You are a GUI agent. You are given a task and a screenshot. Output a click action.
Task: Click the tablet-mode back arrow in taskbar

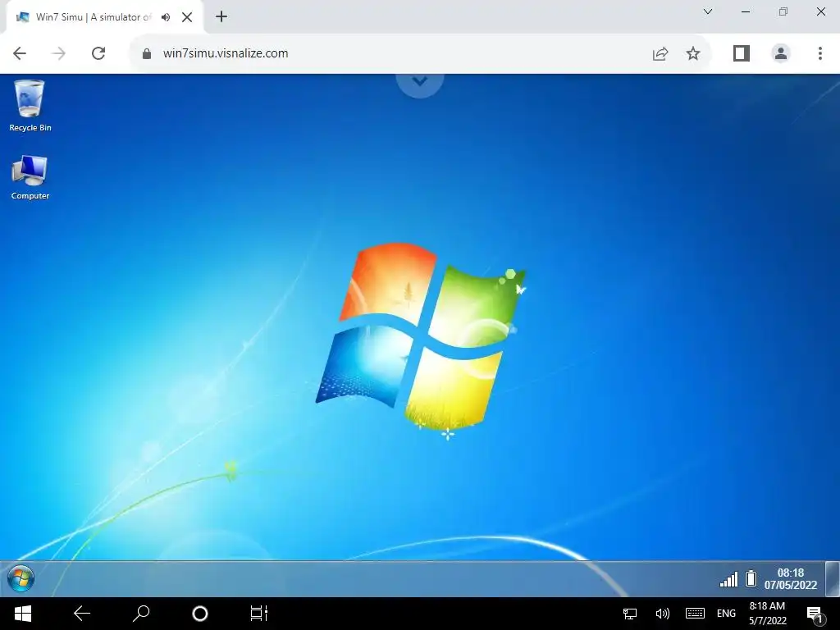(82, 614)
